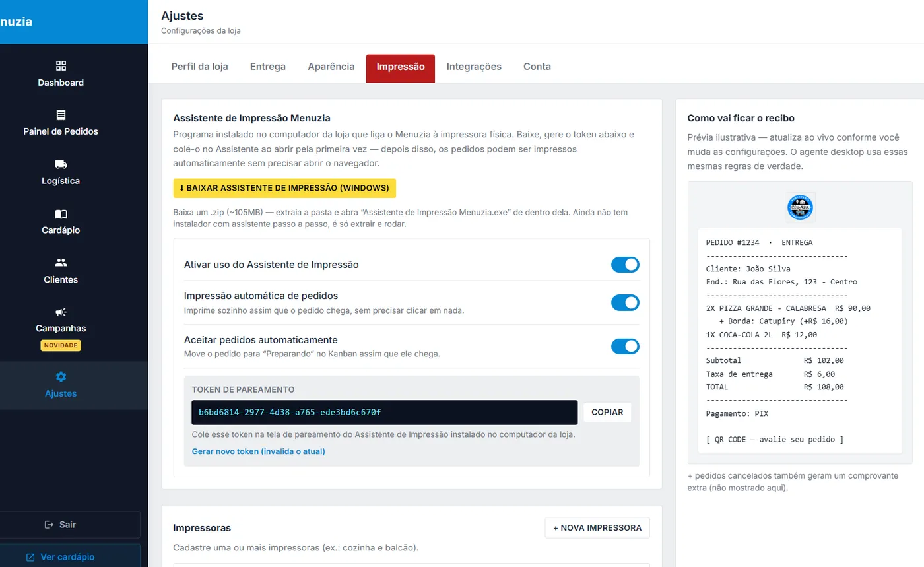Click the Ajustes gear icon
The image size is (924, 567).
point(61,377)
